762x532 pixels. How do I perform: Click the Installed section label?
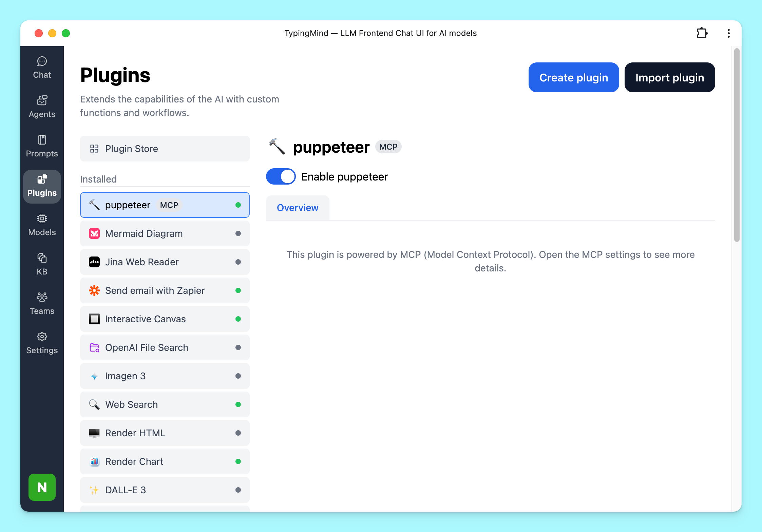pos(98,179)
